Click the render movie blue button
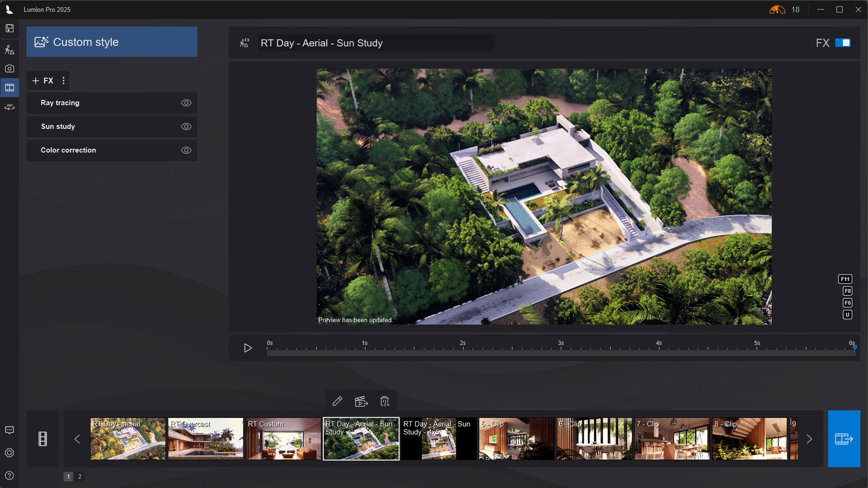 point(844,439)
